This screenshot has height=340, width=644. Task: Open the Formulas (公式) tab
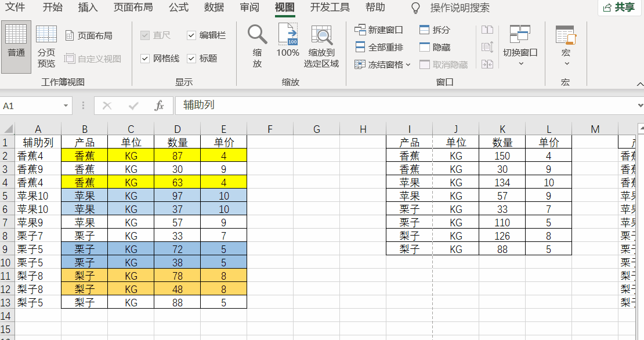[x=179, y=7]
